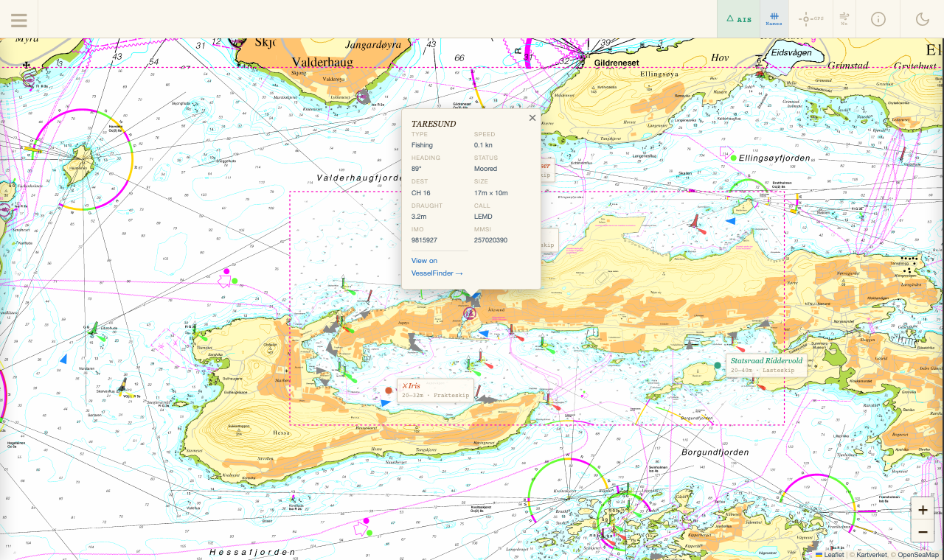Close the TARESUND vessel popup
Viewport: 944px width, 560px height.
[532, 118]
